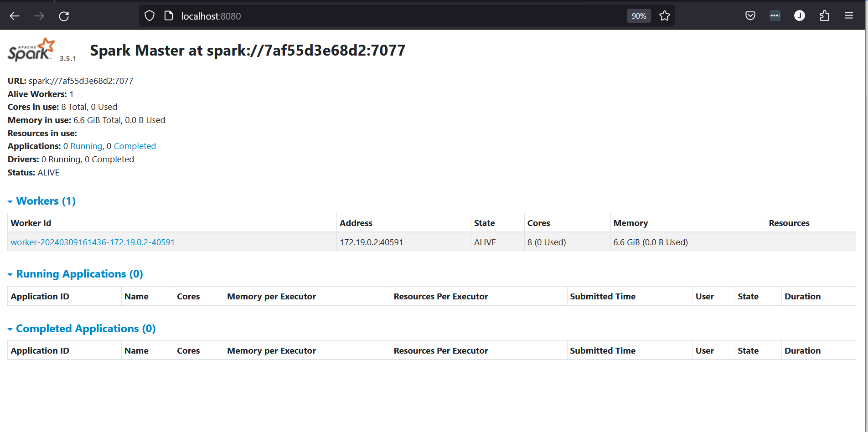The height and width of the screenshot is (432, 868).
Task: Click the Alive Workers: 1 line
Action: tap(41, 94)
